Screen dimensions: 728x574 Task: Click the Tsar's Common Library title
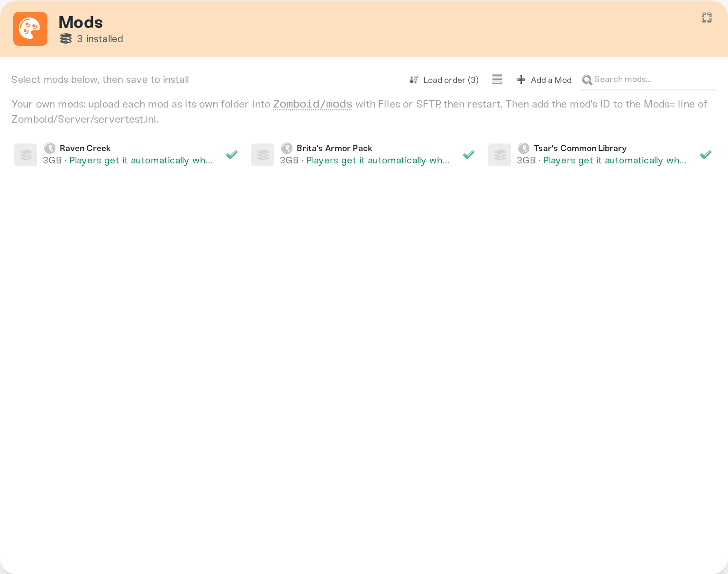click(580, 148)
